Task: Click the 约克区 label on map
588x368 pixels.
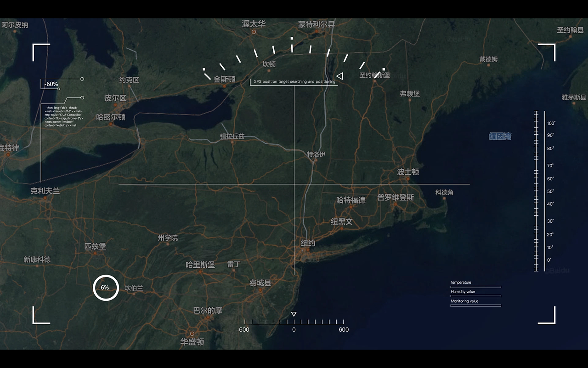Action: pos(129,80)
